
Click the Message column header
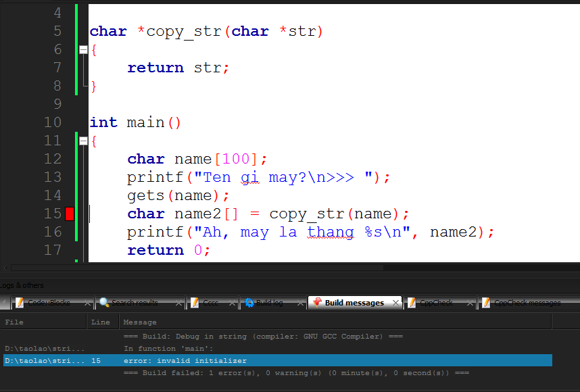[x=270, y=322]
